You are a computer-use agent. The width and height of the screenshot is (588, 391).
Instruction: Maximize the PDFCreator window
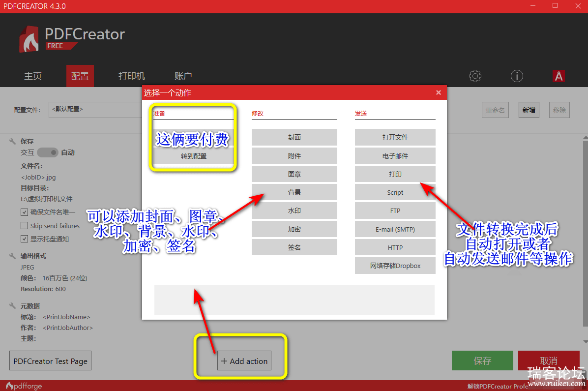[555, 6]
